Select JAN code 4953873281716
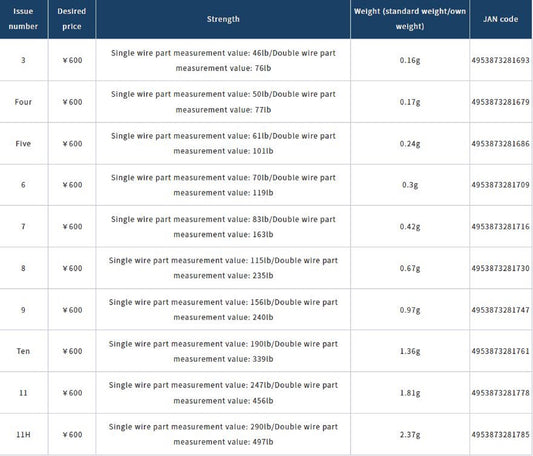 (x=500, y=226)
